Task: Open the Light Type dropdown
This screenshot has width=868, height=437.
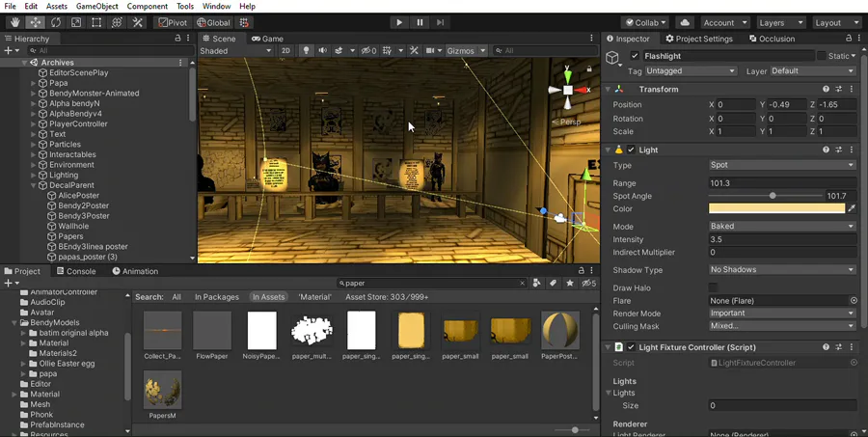Action: coord(782,165)
